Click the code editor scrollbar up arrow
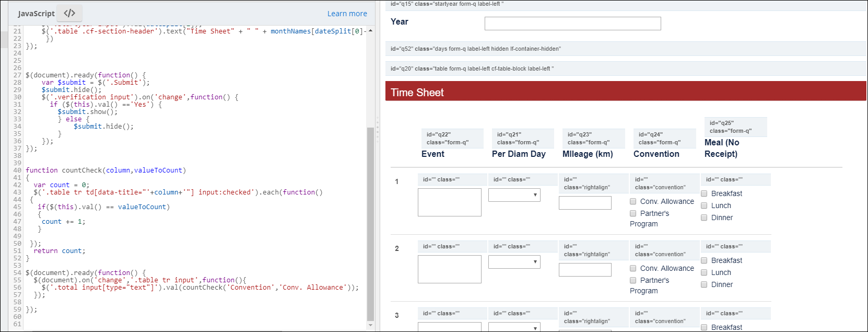This screenshot has width=868, height=332. pyautogui.click(x=371, y=31)
